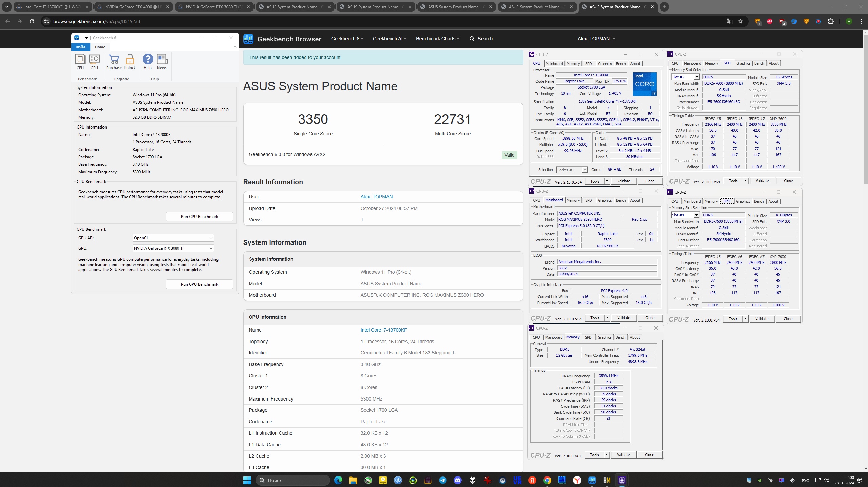The image size is (868, 487).
Task: Switch to the NVIDIA GeForce RTX 4090 browser tab
Action: coord(133,7)
